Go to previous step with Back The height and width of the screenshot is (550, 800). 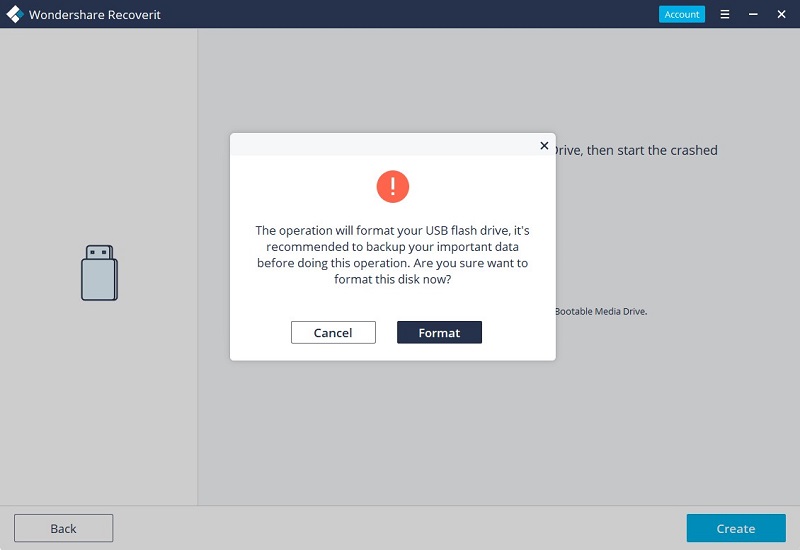point(63,528)
